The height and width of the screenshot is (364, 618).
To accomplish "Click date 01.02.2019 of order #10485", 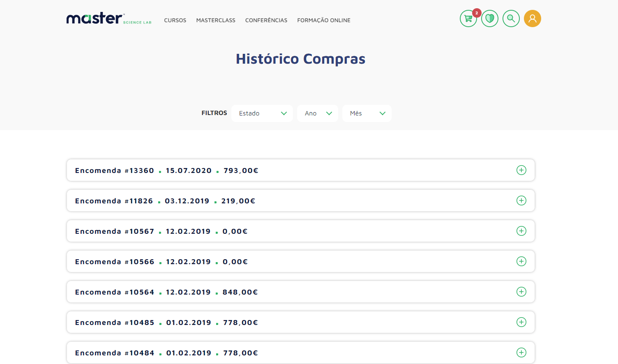I will point(189,323).
